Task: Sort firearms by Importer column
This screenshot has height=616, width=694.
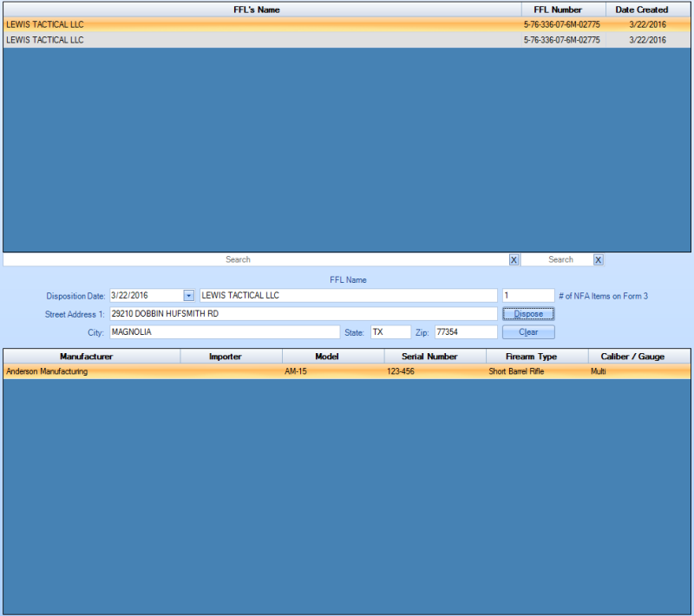Action: click(231, 357)
